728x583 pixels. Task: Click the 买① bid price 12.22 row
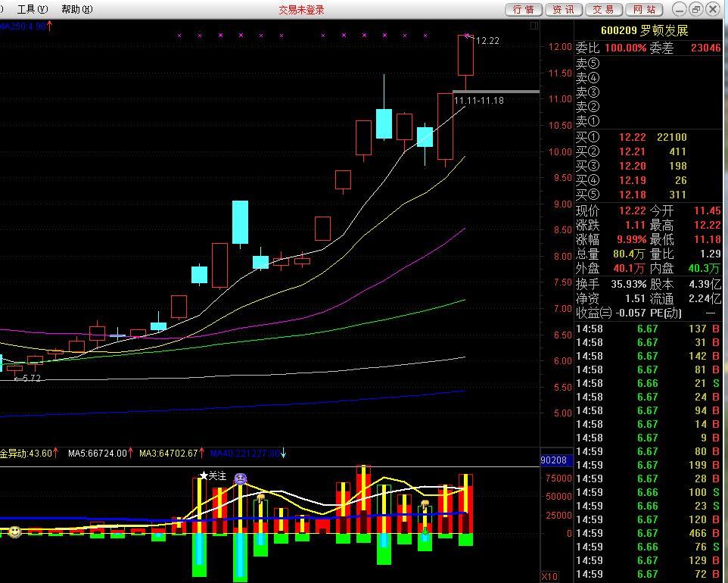pyautogui.click(x=632, y=137)
